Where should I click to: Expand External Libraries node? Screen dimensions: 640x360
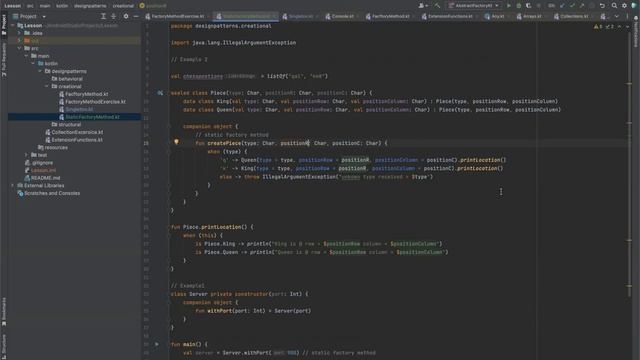coord(13,186)
